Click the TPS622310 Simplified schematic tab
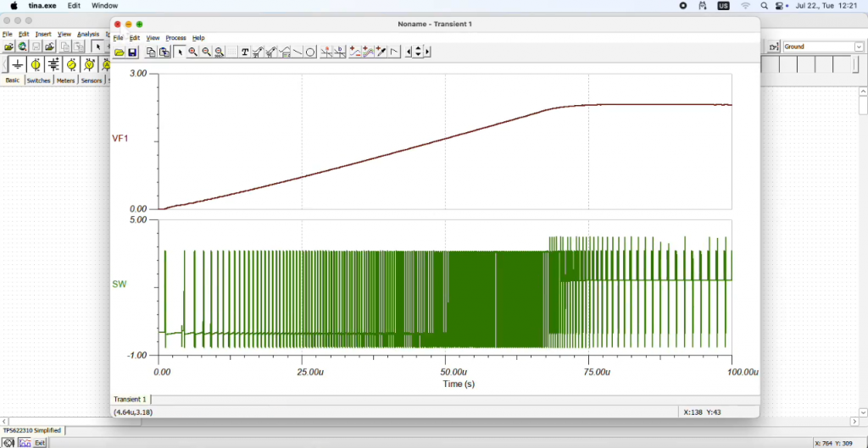This screenshot has height=448, width=868. [x=32, y=430]
